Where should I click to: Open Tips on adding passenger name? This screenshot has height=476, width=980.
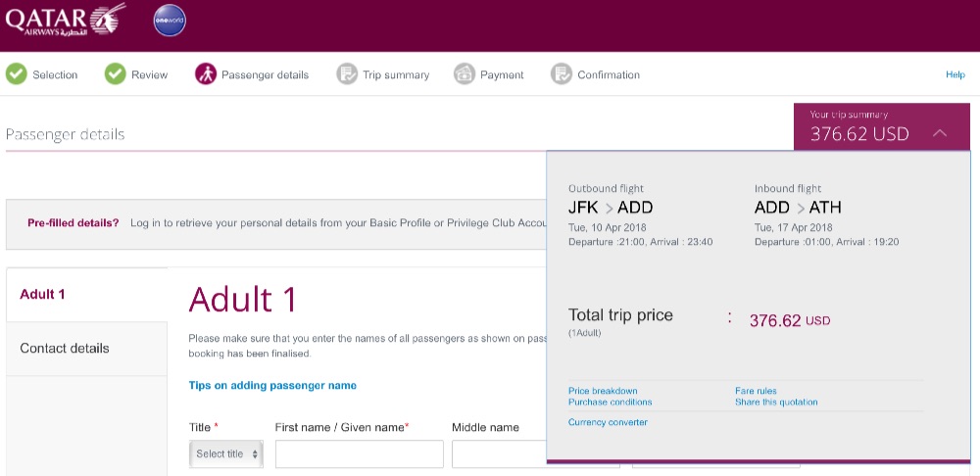pos(272,386)
